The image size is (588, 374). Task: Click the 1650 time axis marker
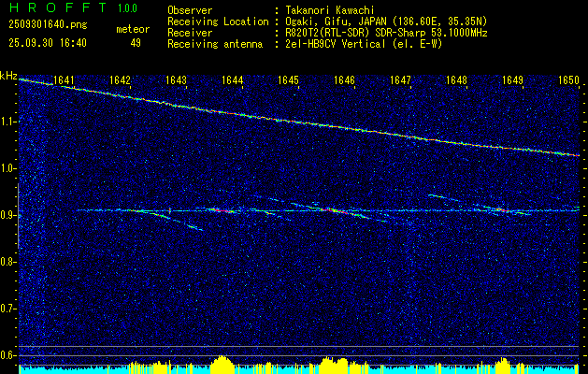coord(568,80)
